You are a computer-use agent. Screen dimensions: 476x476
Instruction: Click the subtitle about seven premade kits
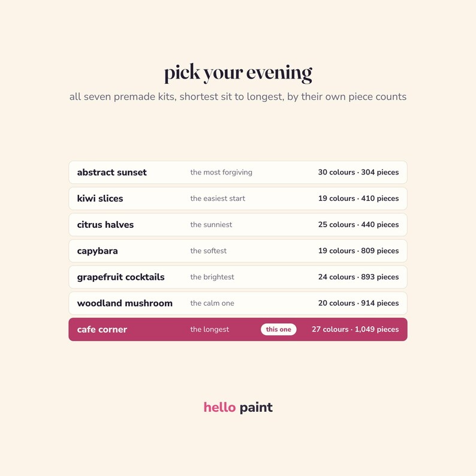237,97
